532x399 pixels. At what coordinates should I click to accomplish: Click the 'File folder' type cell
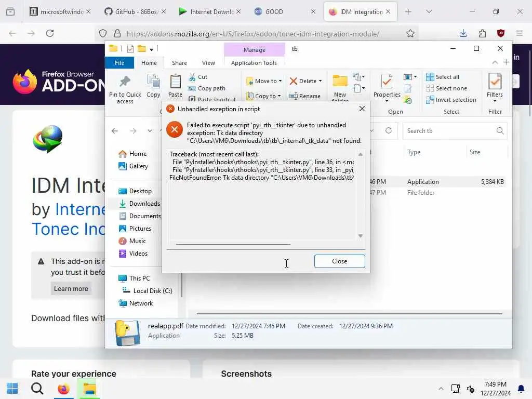(x=421, y=193)
